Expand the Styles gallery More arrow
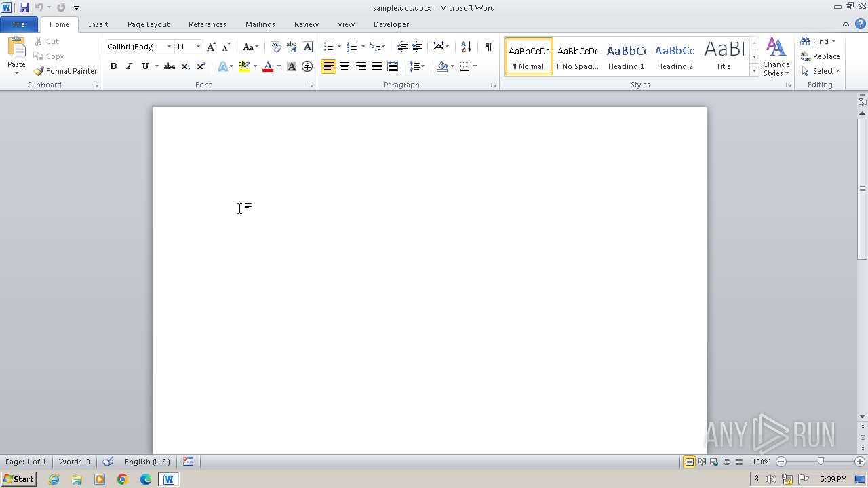The height and width of the screenshot is (488, 868). [x=754, y=70]
